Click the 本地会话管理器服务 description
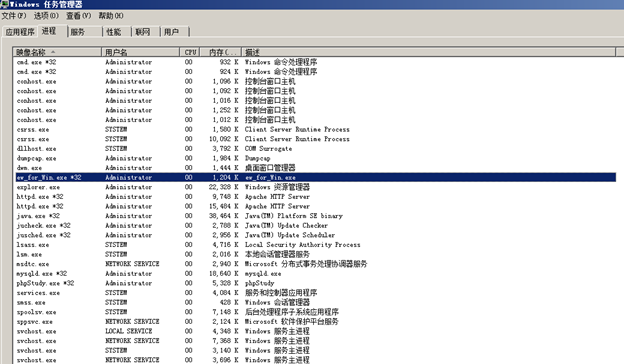 tap(277, 254)
